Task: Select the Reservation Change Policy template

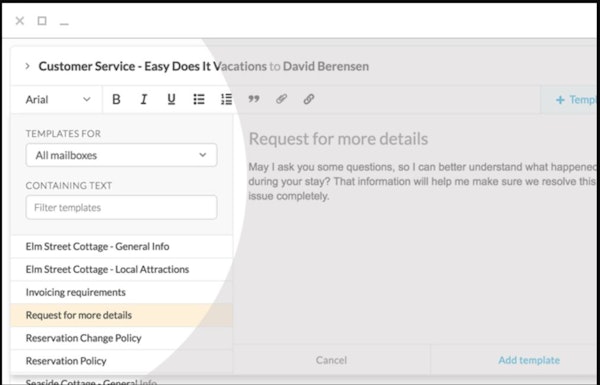Action: coord(122,338)
